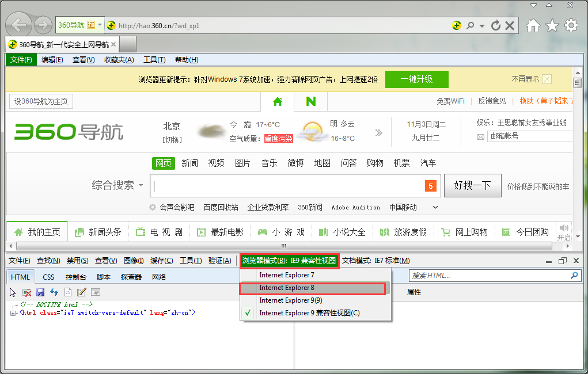
Task: Click the next weather double-chevron arrow
Action: click(x=379, y=133)
